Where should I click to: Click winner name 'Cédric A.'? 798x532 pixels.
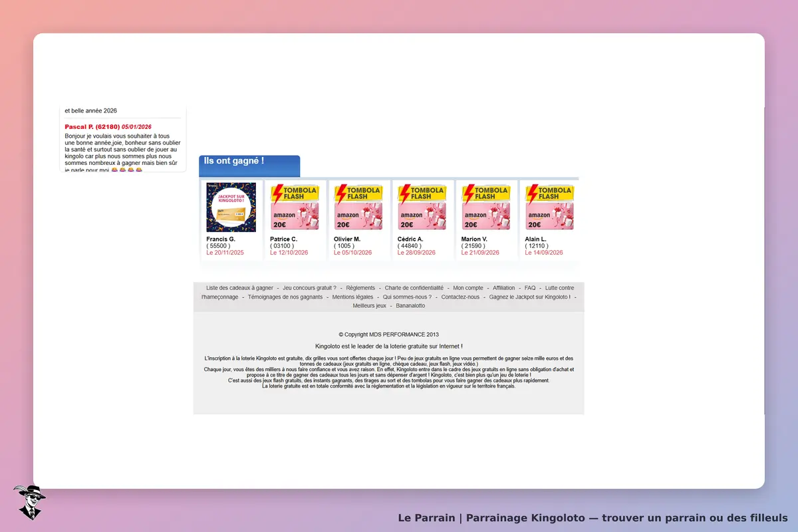(x=410, y=239)
